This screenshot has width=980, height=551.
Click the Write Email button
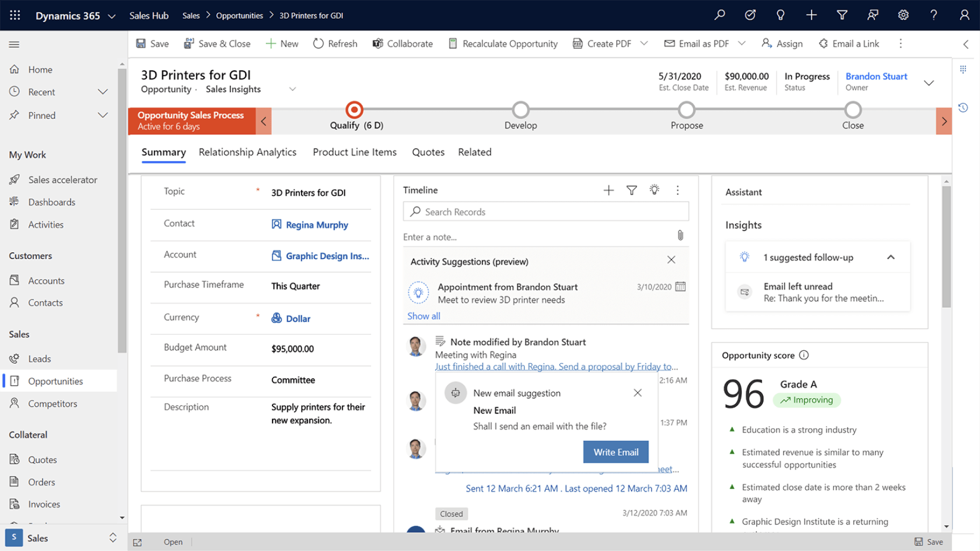pyautogui.click(x=615, y=452)
